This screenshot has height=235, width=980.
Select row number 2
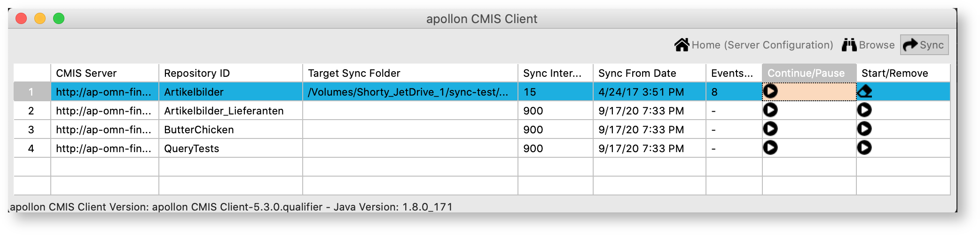(x=32, y=111)
